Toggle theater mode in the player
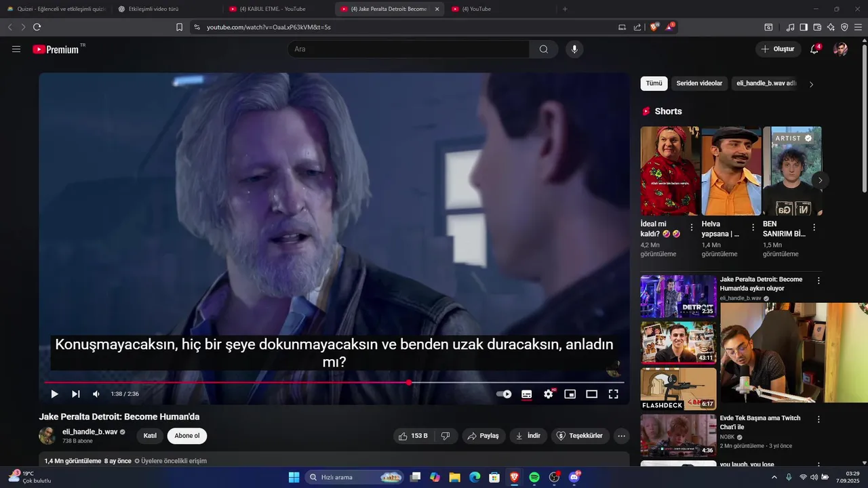868x488 pixels. [x=591, y=394]
